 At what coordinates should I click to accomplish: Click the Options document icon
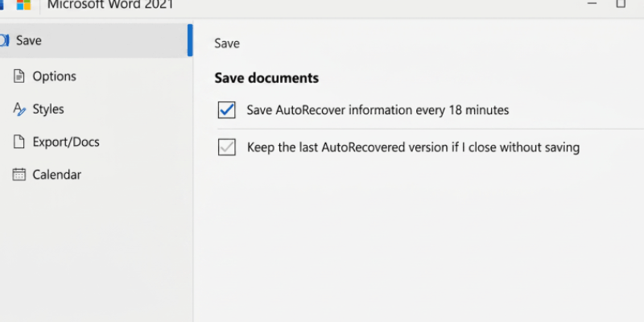coord(19,76)
